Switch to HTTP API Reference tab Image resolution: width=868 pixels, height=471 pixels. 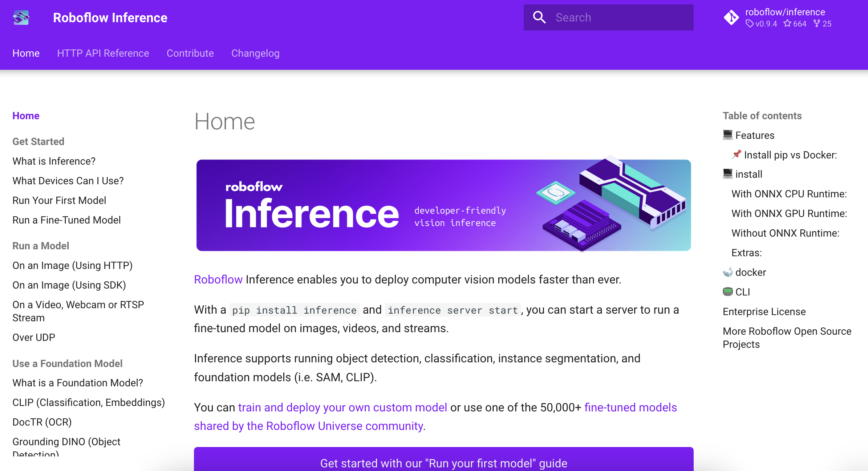point(103,53)
